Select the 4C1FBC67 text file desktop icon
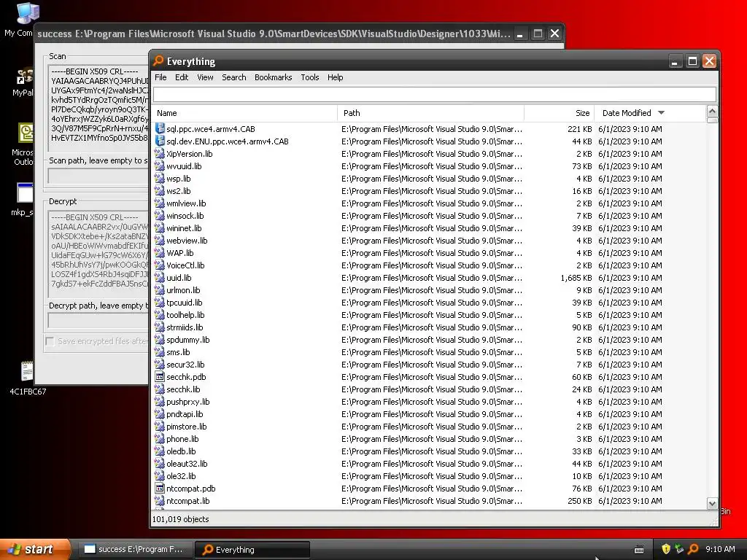Viewport: 747px width, 560px height. (27, 372)
